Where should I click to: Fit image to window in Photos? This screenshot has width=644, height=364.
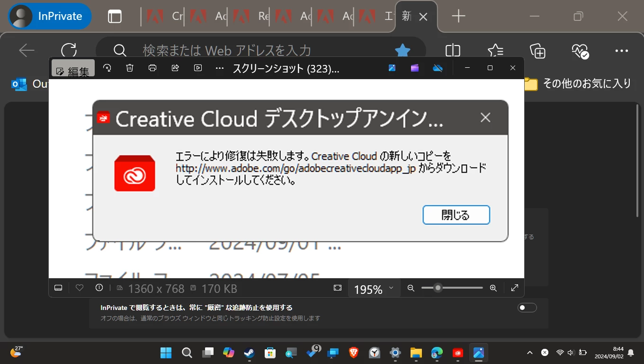click(x=338, y=288)
